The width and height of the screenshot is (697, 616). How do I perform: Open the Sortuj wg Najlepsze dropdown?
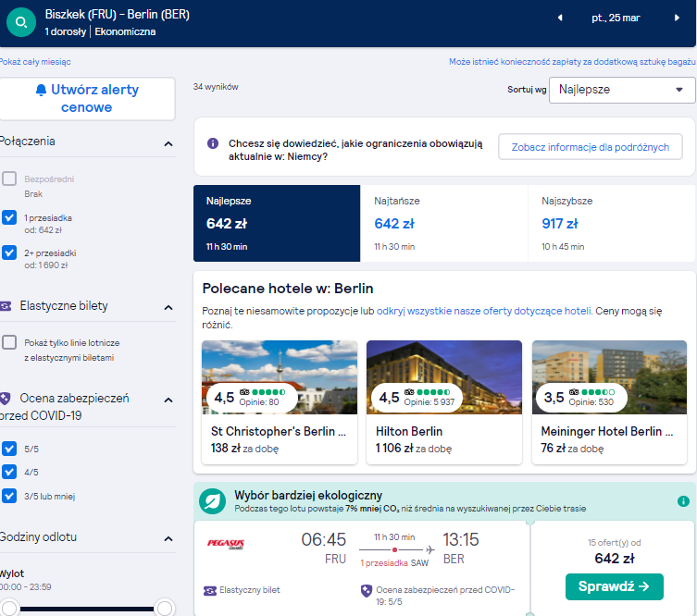[x=622, y=90]
